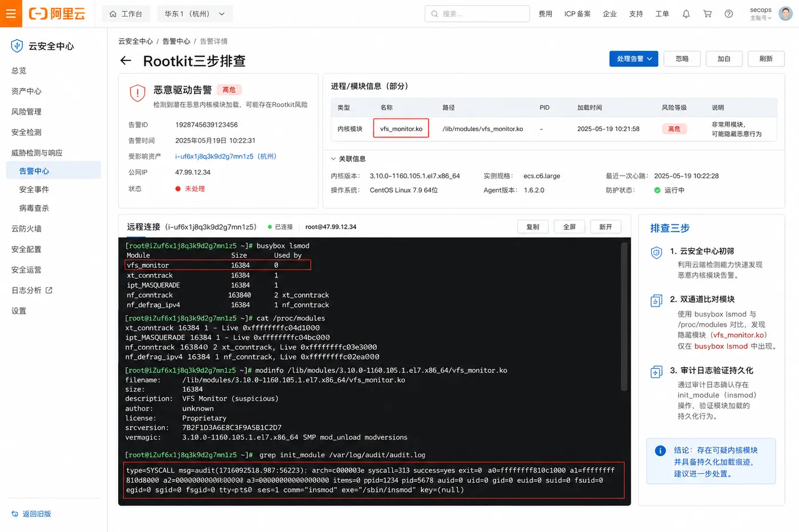Open the asset link i-uf6x1j8q3k9d2g7mn1z5
The image size is (799, 532).
[225, 156]
